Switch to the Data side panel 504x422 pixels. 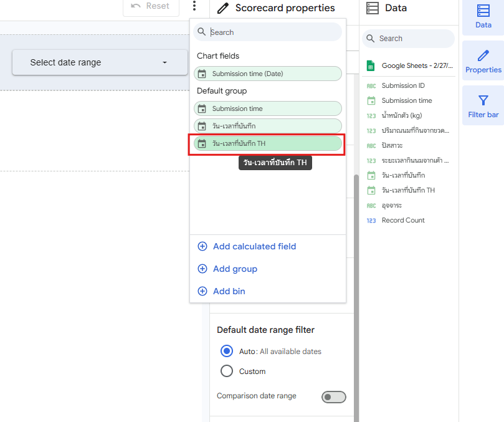[x=483, y=17]
